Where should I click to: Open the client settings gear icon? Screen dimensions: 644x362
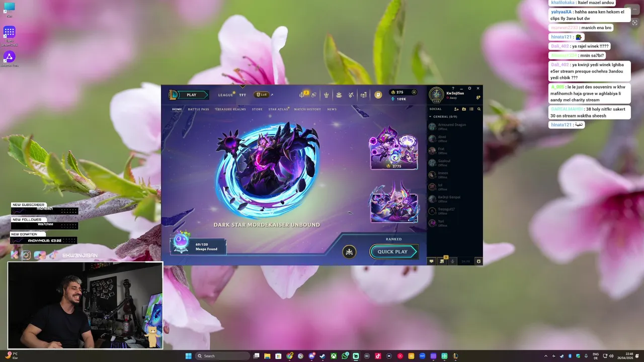pyautogui.click(x=470, y=88)
